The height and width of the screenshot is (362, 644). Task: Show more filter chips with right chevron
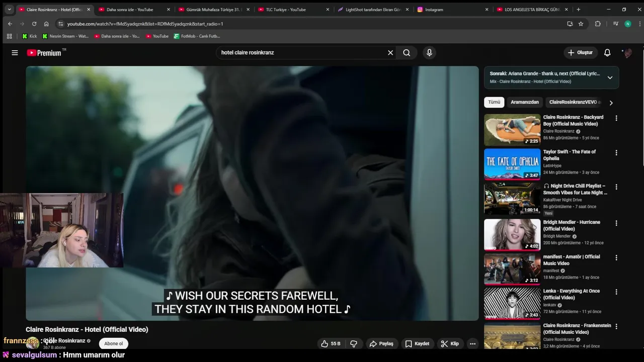tap(611, 103)
